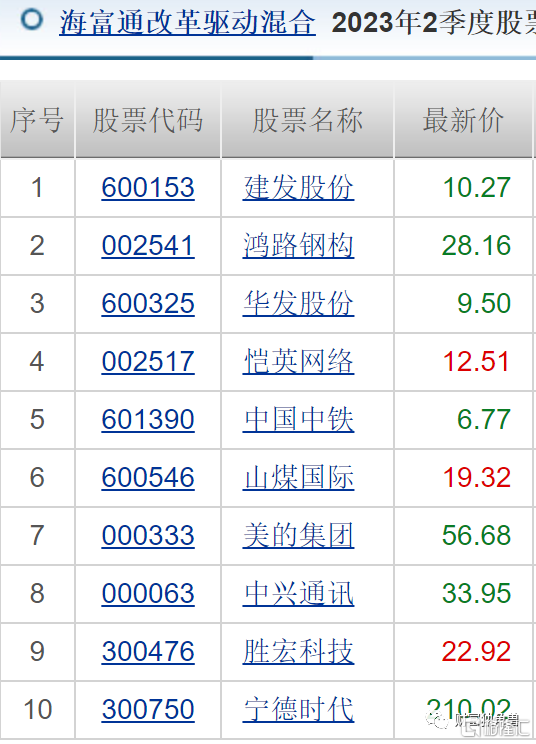Open stock code 002541 link
The image size is (536, 744).
pyautogui.click(x=148, y=246)
